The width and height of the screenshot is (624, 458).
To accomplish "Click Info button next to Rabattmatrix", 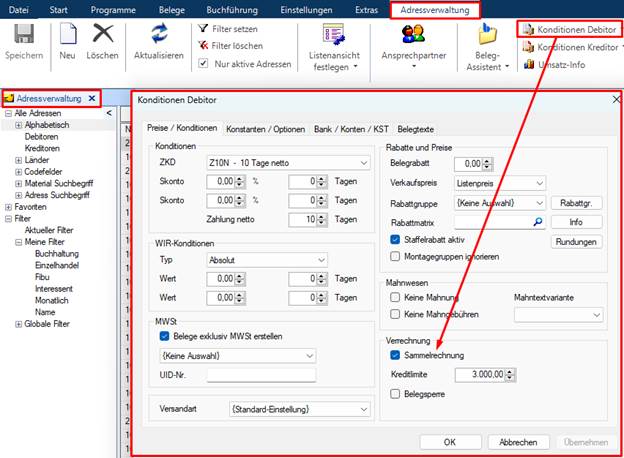I will (x=576, y=222).
